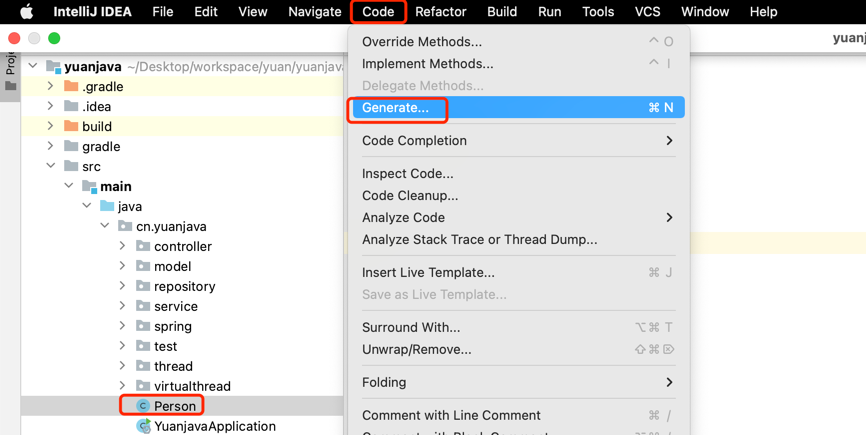This screenshot has width=866, height=435.
Task: Select Inspect Code... menu entry
Action: point(518,173)
